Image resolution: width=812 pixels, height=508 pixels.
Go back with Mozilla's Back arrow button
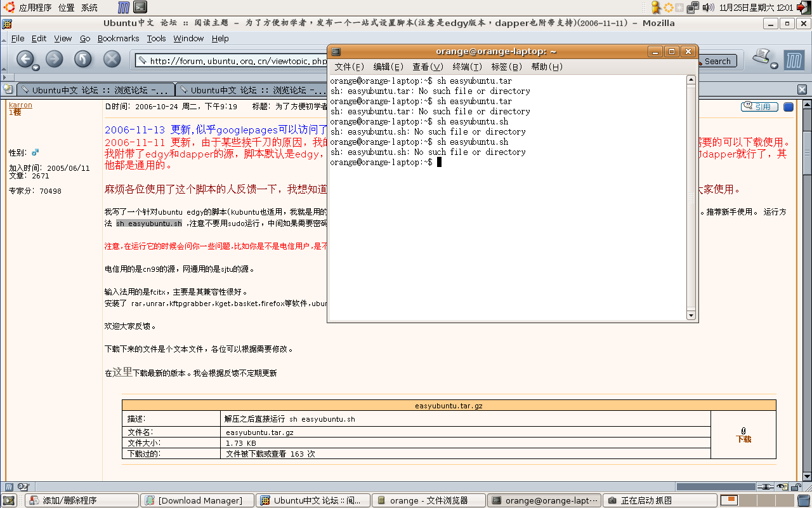tap(24, 59)
